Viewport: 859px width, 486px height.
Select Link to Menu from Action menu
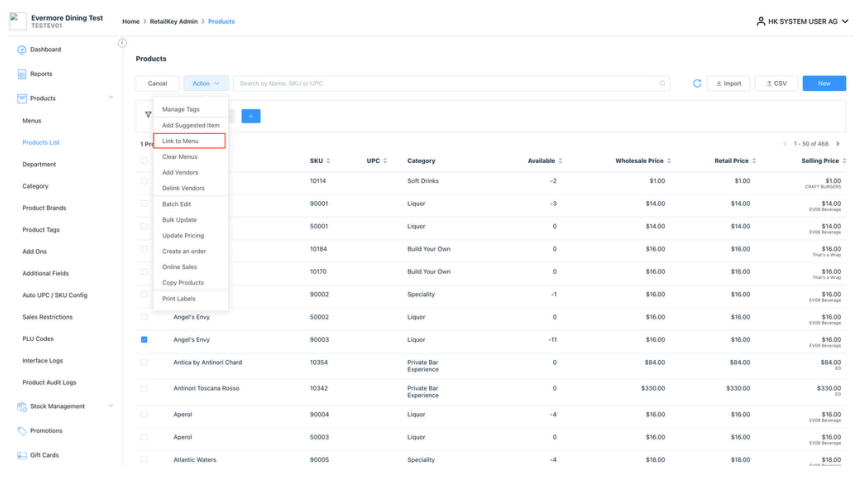(189, 141)
